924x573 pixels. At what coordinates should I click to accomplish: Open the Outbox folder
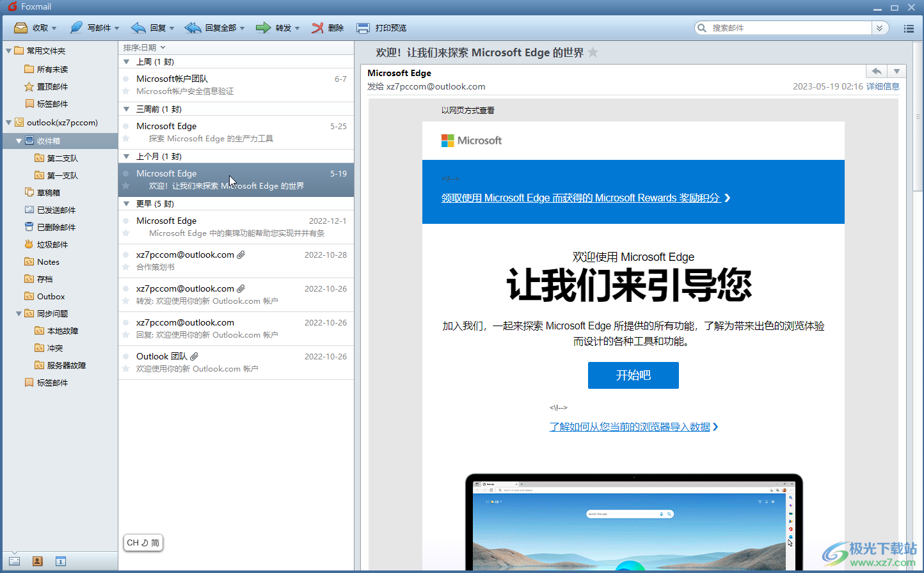[x=45, y=296]
